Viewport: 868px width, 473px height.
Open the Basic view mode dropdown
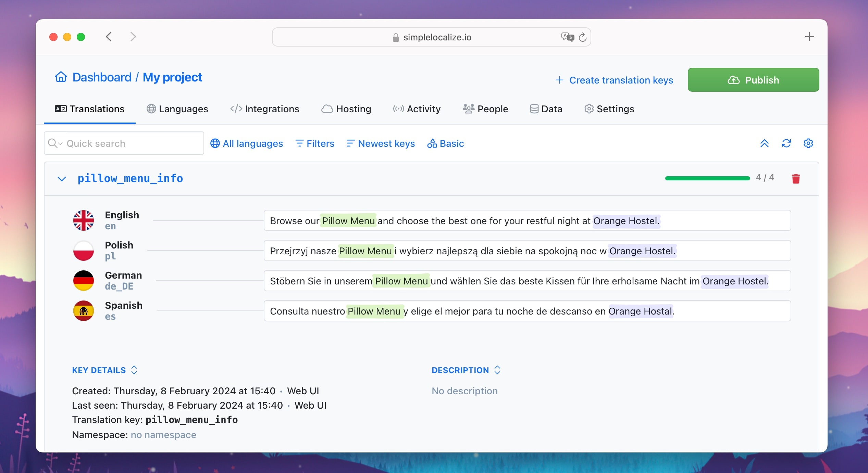[446, 143]
